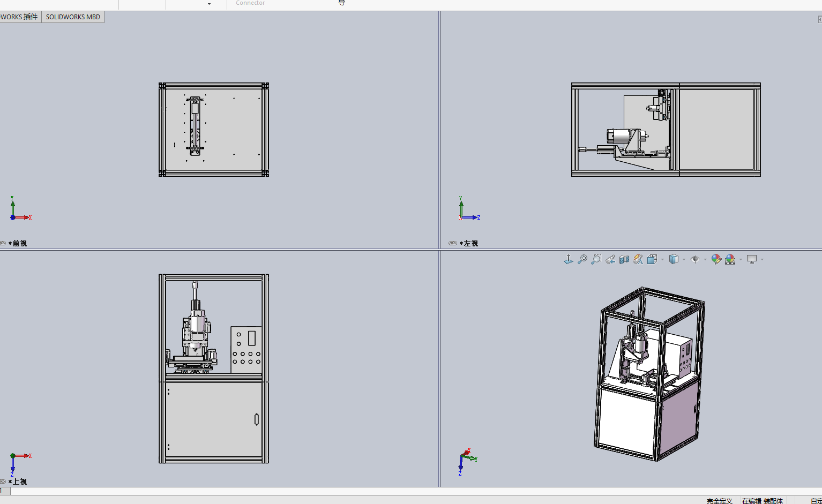The image size is (822, 504).
Task: Click the greyed Connector label in the ribbon
Action: click(x=250, y=3)
